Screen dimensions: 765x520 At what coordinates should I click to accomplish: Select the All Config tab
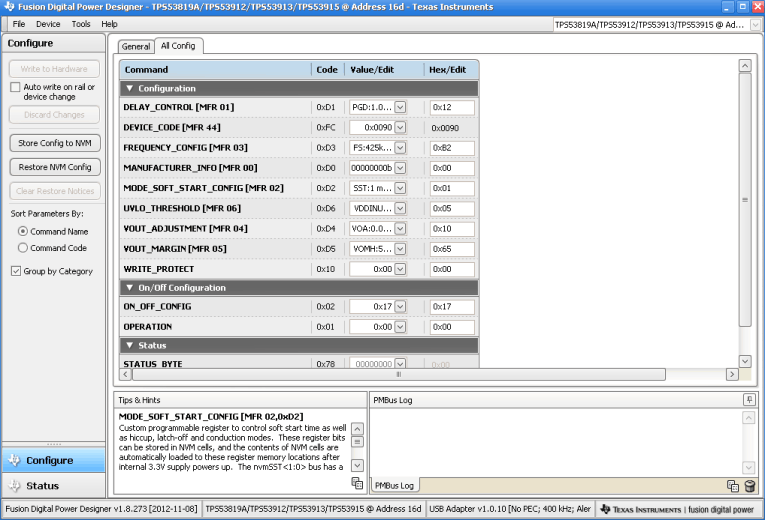178,45
